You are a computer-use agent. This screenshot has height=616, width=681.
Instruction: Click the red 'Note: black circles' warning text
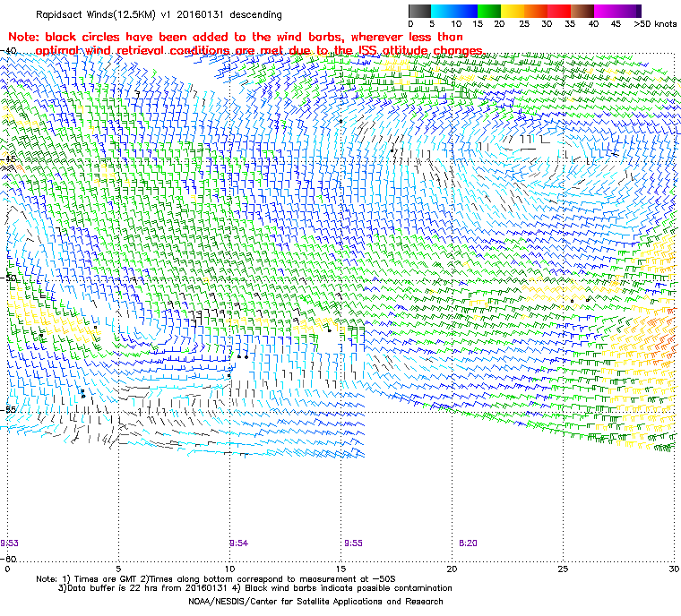(246, 44)
